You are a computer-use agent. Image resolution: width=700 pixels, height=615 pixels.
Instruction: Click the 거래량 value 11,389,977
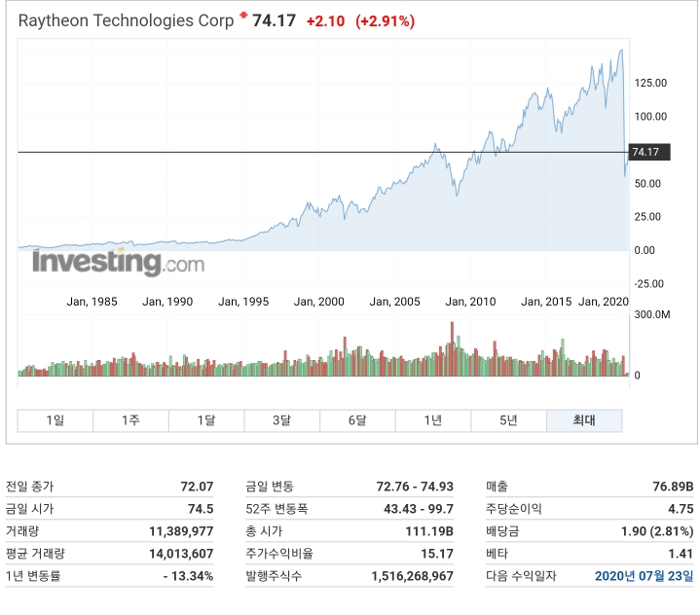point(181,531)
